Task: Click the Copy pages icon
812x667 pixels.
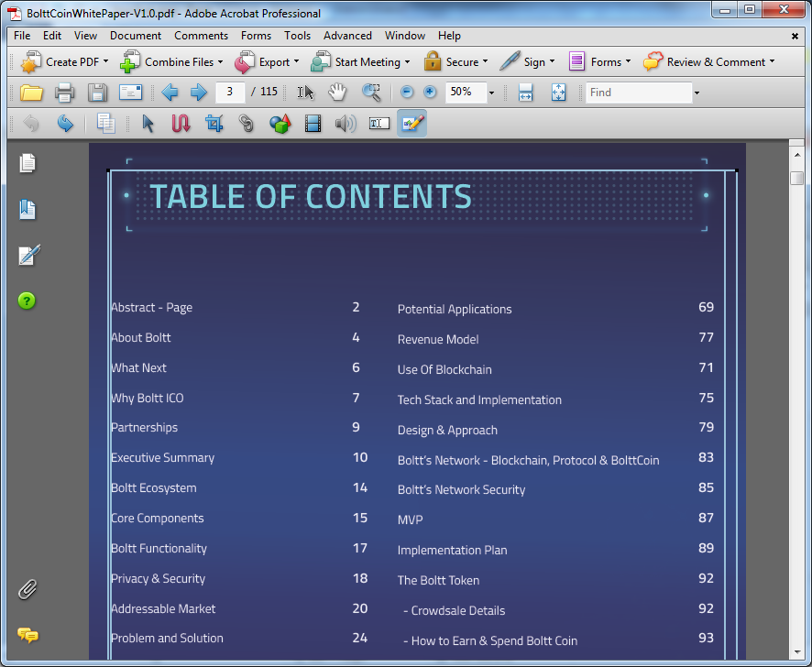Action: (x=106, y=124)
